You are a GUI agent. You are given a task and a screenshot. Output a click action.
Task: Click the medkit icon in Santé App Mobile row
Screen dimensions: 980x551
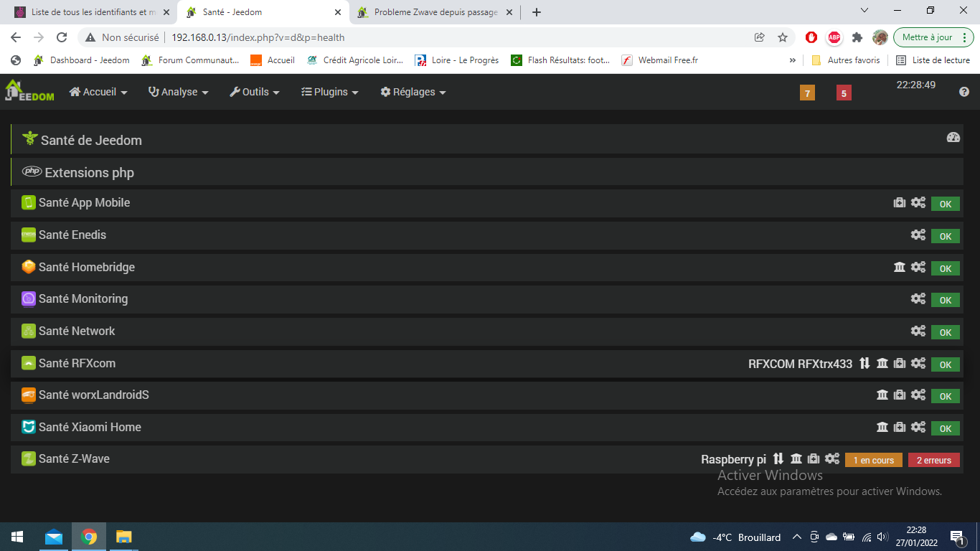point(900,203)
